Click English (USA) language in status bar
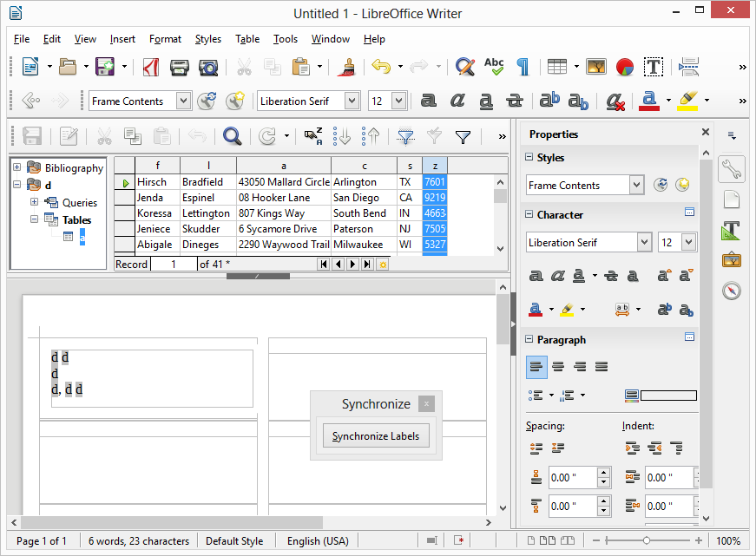Image resolution: width=756 pixels, height=556 pixels. (318, 541)
